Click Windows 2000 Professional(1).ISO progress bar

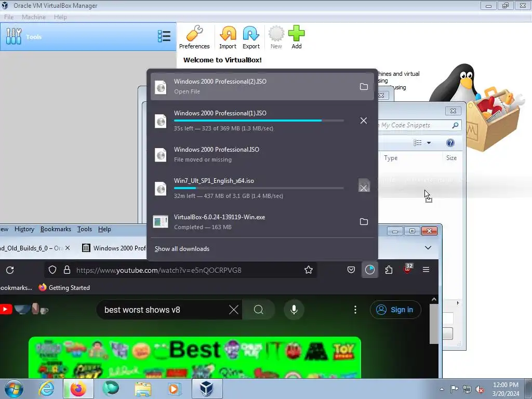point(259,121)
